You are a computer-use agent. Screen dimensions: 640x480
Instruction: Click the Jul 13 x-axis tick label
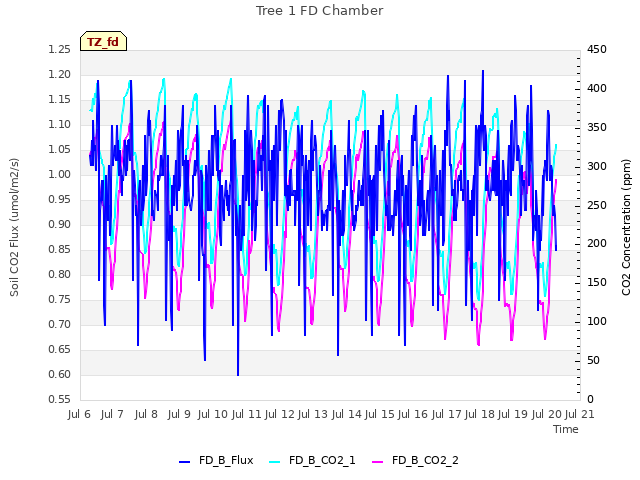click(x=313, y=414)
